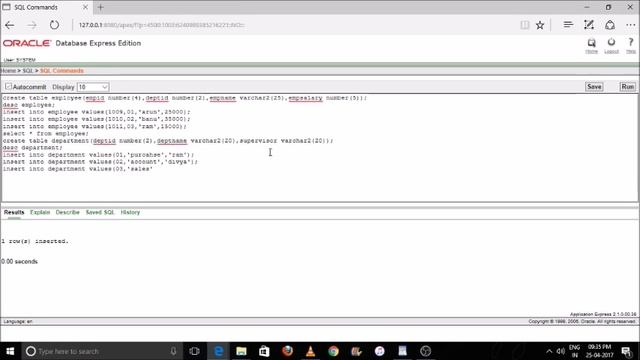
Task: Click the Oracle Logout icon
Action: coord(611,45)
